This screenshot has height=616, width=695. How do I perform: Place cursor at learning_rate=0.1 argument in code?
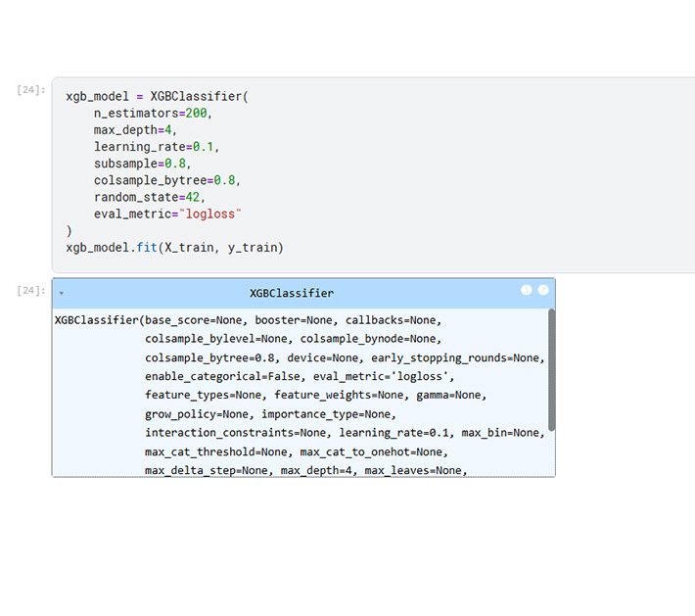(157, 147)
